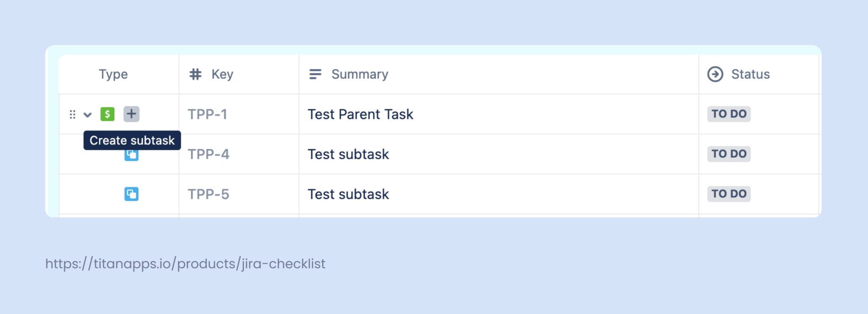This screenshot has width=868, height=314.
Task: Click the Test Parent Task summary cell
Action: tap(499, 114)
